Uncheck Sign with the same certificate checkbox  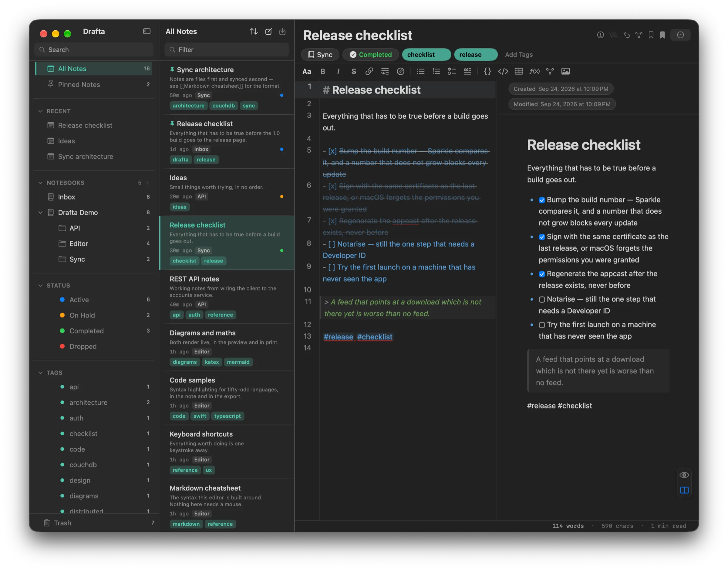541,237
